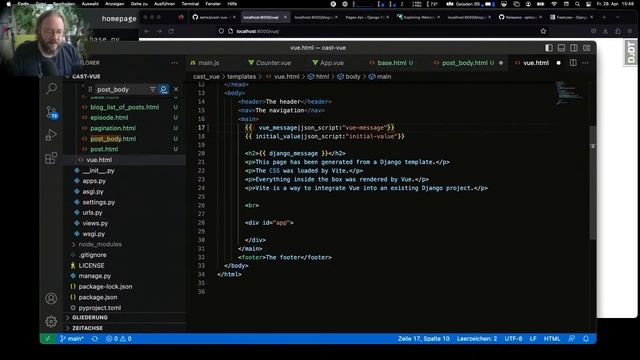Open the Terminal menu in menu bar
Viewport: 640px width, 360px height.
coord(190,4)
